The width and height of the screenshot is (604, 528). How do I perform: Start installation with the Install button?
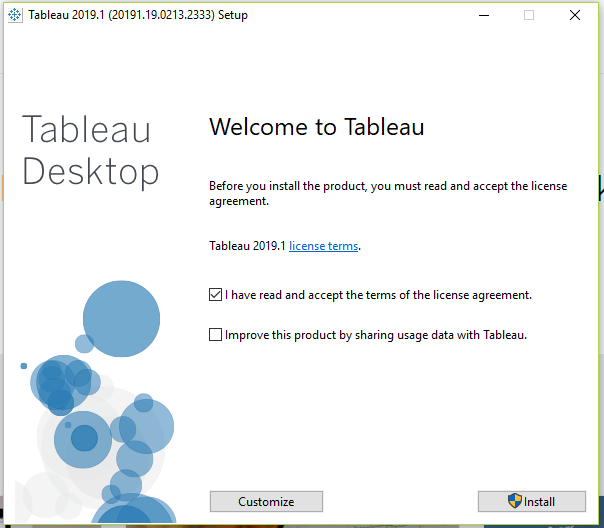coord(532,501)
